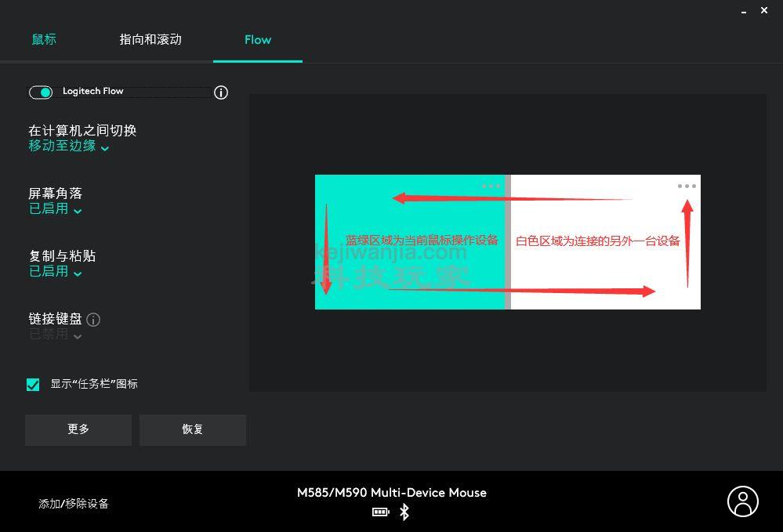This screenshot has height=532, width=783.
Task: Click the ellipsis menu on the white screen
Action: coord(687,186)
